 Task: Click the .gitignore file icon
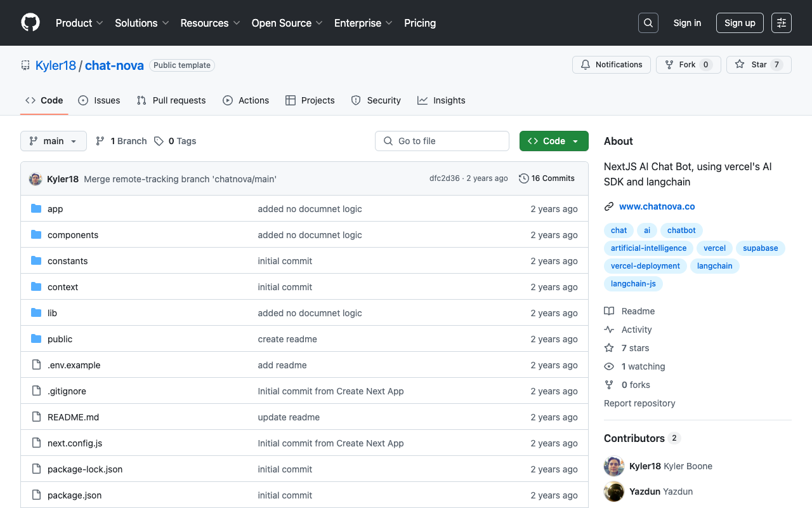pyautogui.click(x=36, y=391)
